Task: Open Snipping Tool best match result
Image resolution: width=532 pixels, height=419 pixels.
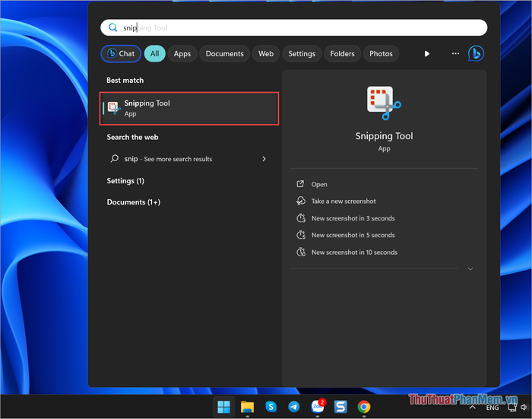Action: click(x=189, y=108)
